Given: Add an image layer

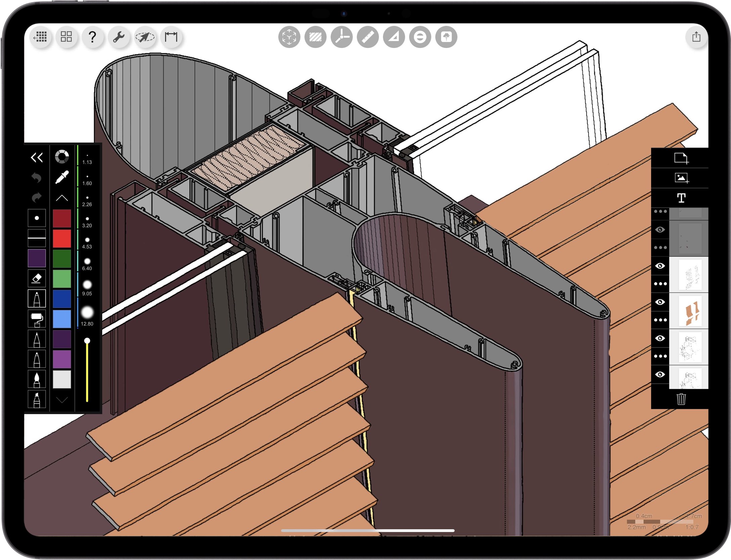Looking at the screenshot, I should tap(681, 178).
